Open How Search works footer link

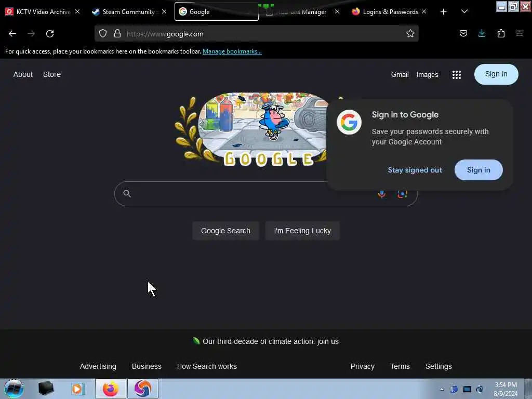click(x=207, y=366)
